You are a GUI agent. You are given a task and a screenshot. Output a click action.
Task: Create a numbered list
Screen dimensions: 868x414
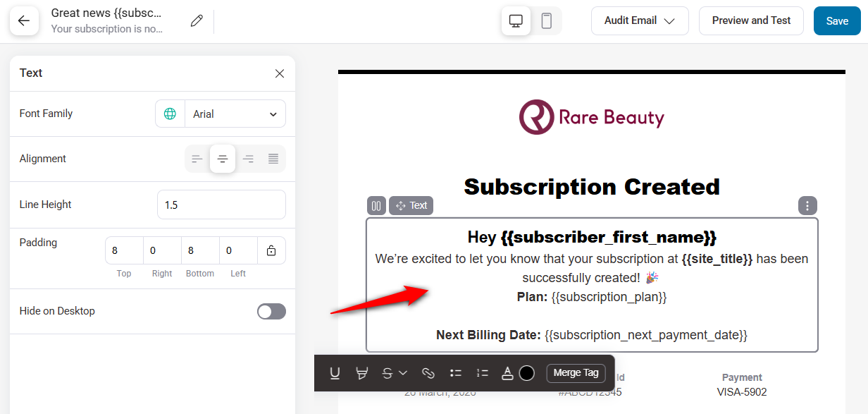click(x=482, y=372)
